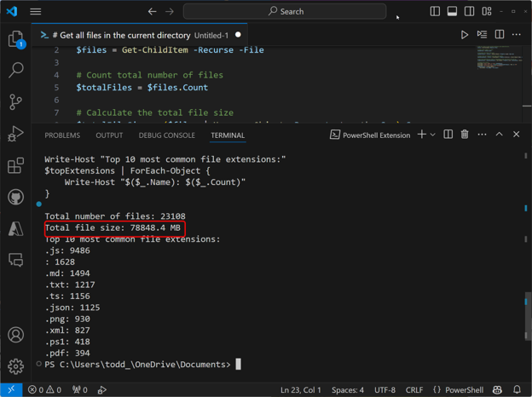
Task: Maximize the panel with the chevron
Action: (x=499, y=135)
